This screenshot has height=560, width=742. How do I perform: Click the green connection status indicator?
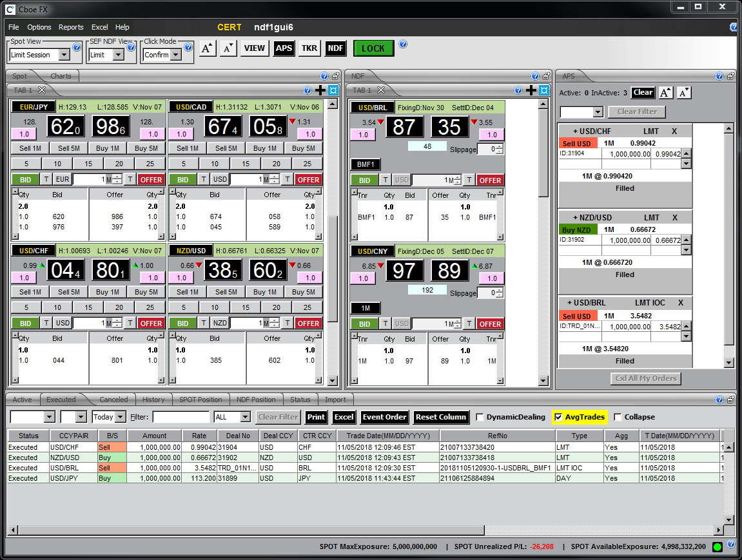(x=718, y=547)
